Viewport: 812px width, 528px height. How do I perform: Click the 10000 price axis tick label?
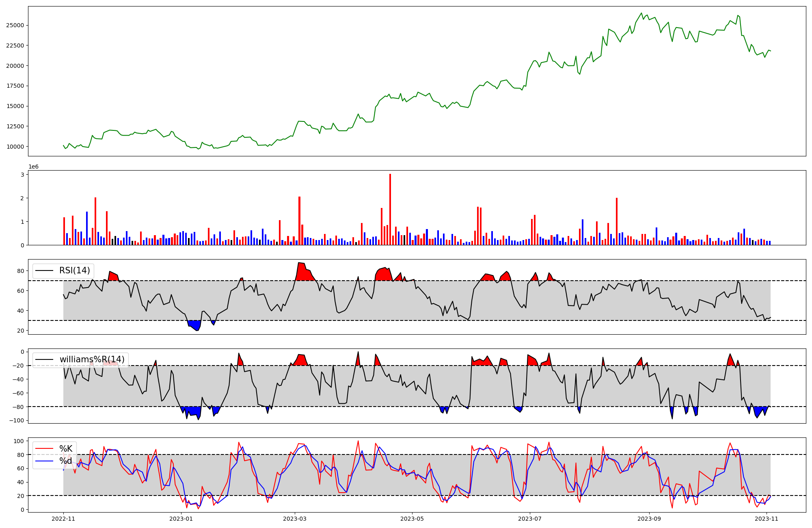15,147
